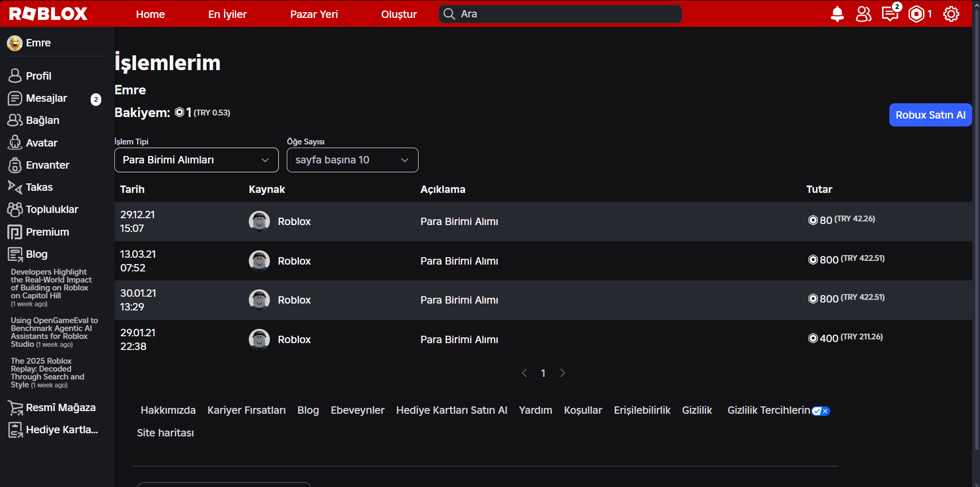
Task: Click the Avatar sidebar icon
Action: pos(15,143)
